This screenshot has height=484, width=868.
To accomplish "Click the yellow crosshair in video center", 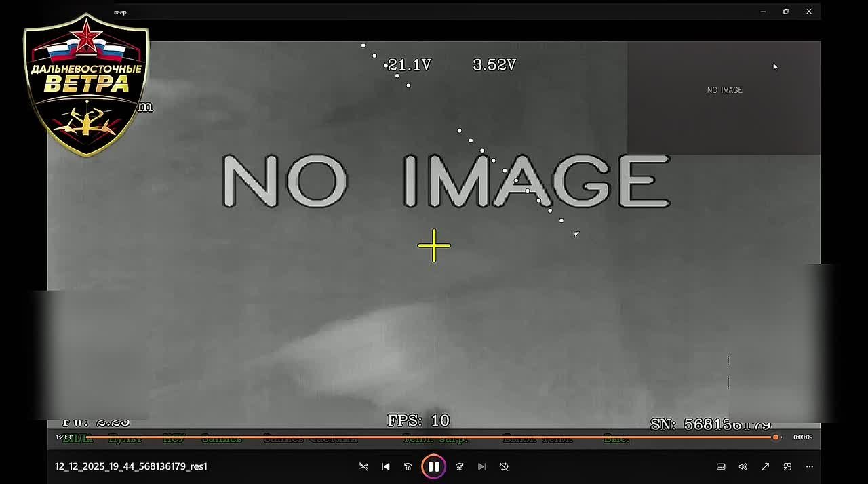I will point(434,245).
